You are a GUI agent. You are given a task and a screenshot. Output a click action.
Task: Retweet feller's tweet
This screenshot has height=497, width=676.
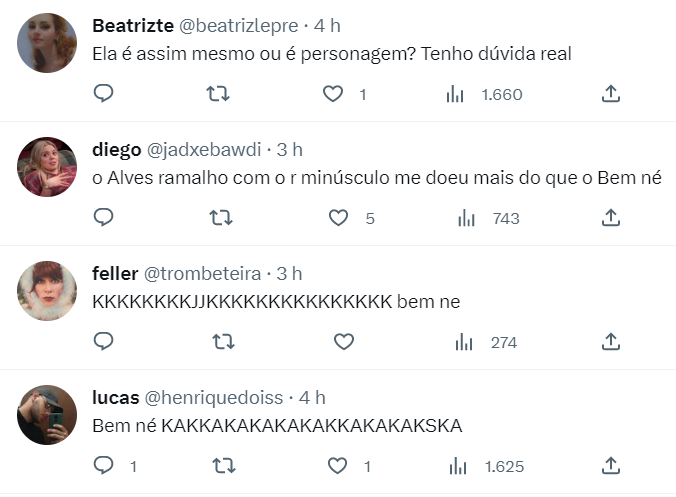(223, 342)
